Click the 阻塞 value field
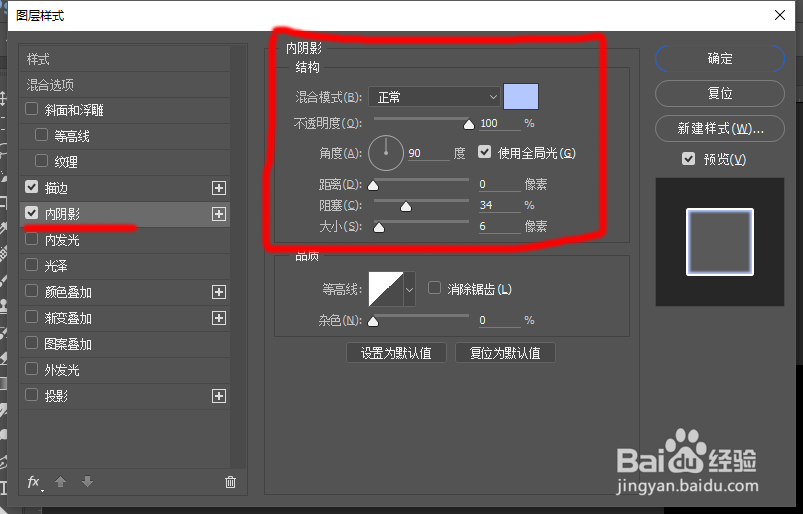This screenshot has width=803, height=514. click(499, 205)
